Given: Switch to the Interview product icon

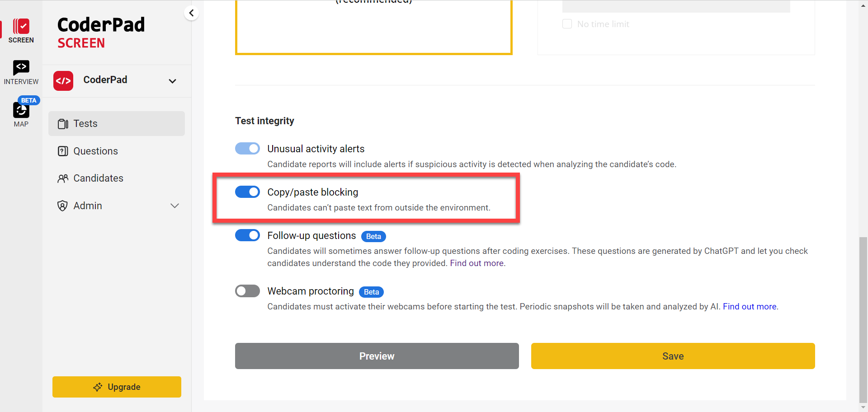Looking at the screenshot, I should (x=21, y=68).
